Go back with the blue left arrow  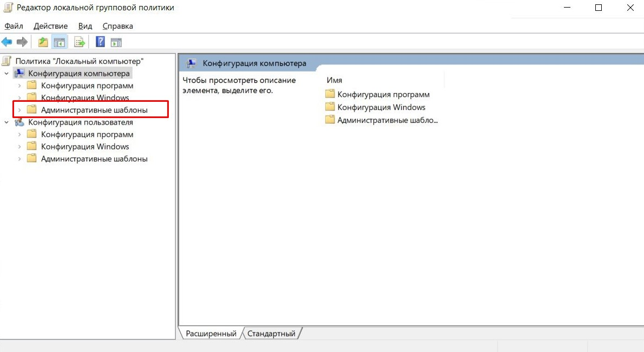pyautogui.click(x=7, y=42)
